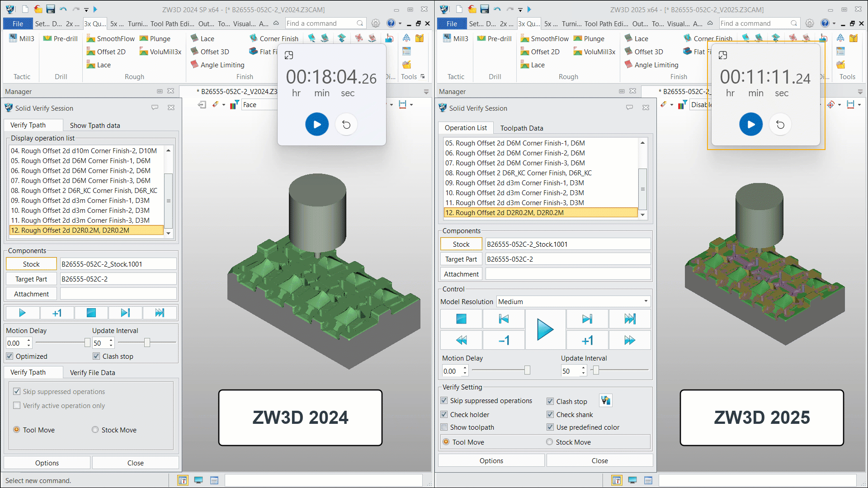Select Plunge roughing in ZW3D 2024 ribbon

(x=155, y=38)
